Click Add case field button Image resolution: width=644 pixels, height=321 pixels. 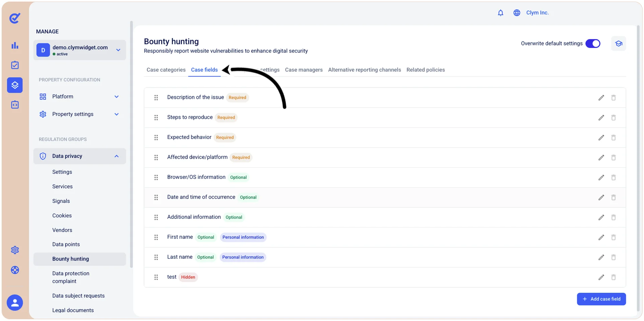click(x=601, y=299)
